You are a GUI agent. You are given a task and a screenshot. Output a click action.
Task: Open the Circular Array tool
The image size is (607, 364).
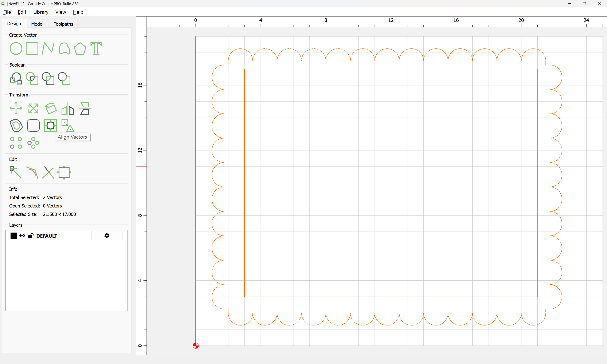(33, 143)
